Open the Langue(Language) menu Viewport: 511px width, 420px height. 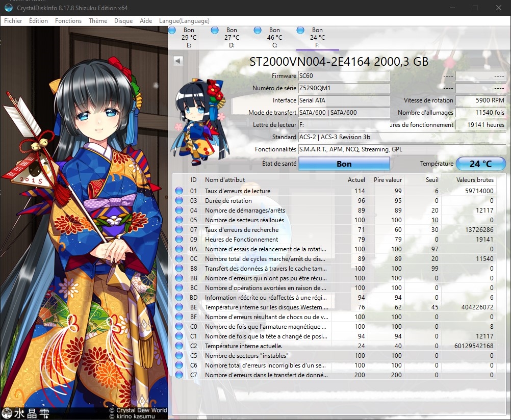(184, 21)
